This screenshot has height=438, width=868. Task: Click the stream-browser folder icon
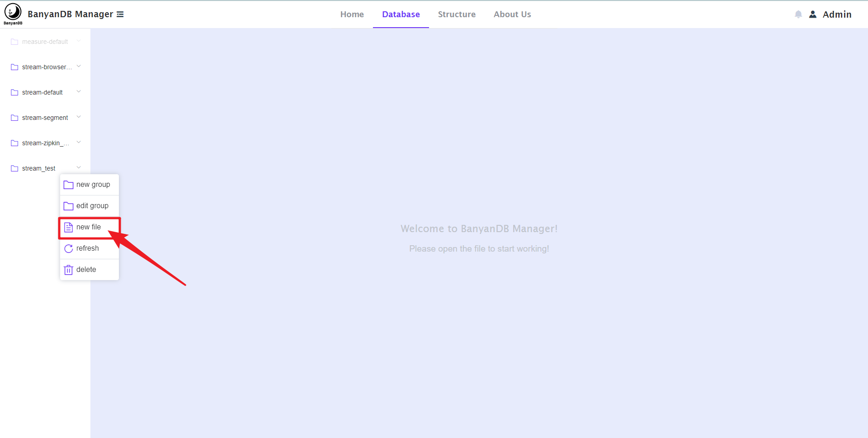pyautogui.click(x=14, y=67)
